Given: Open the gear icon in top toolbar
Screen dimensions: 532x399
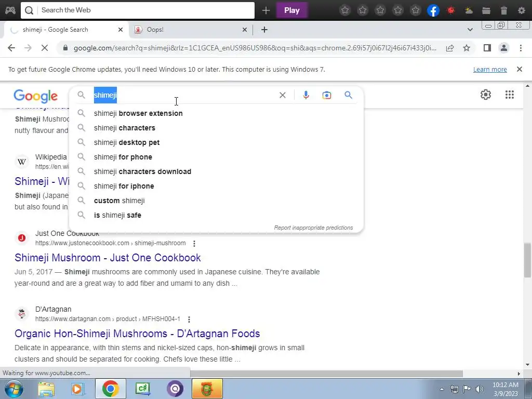Looking at the screenshot, I should 522,10.
